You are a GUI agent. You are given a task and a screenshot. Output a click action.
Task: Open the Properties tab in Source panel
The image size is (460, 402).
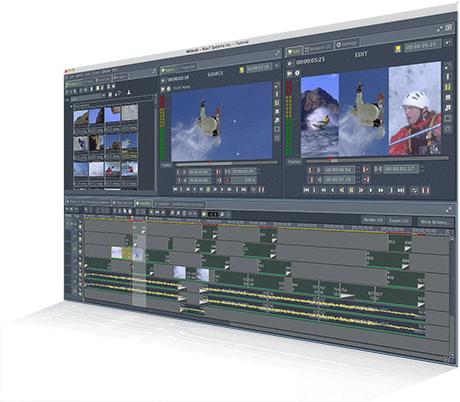[187, 68]
